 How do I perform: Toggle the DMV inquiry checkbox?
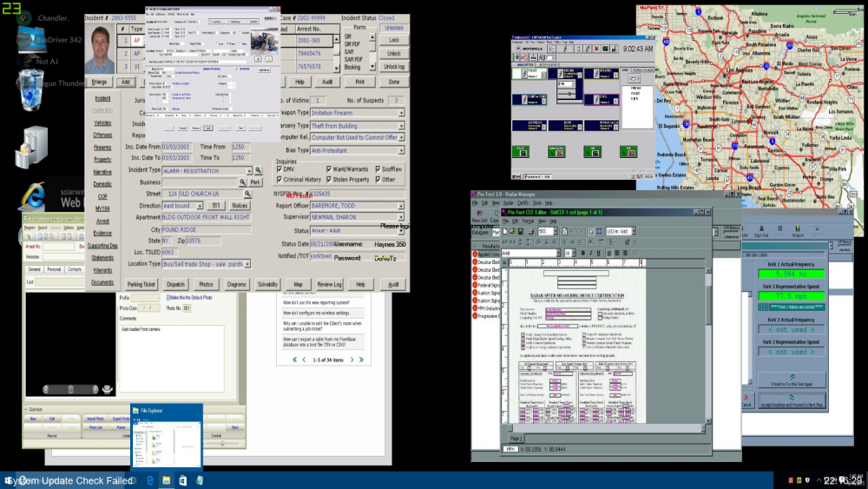(x=279, y=169)
